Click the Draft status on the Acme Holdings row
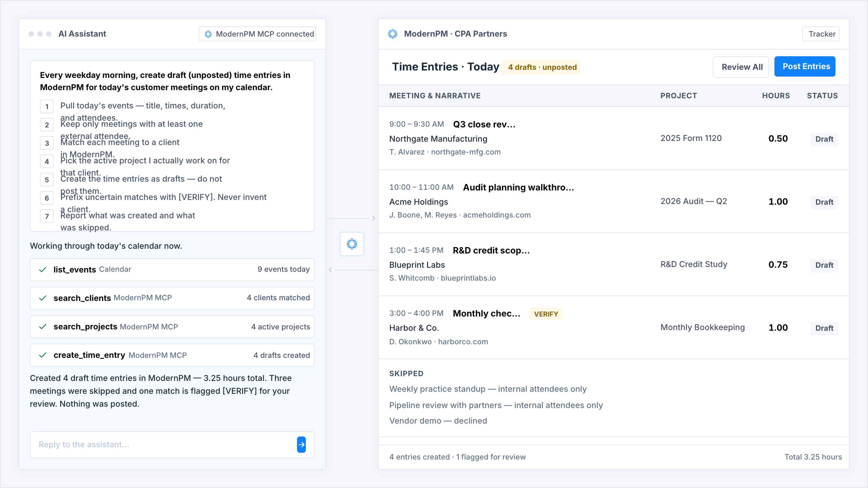 (x=824, y=202)
